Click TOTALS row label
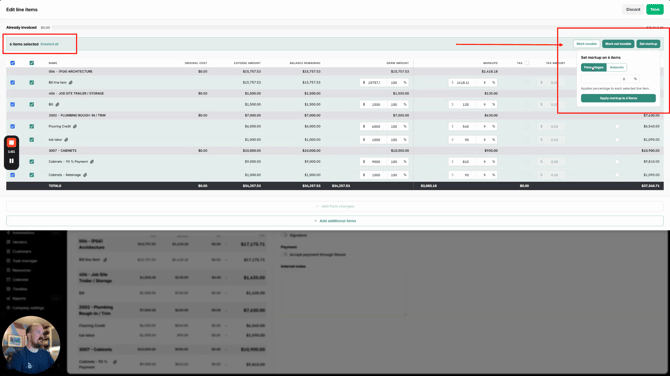670x376 pixels. (x=55, y=186)
